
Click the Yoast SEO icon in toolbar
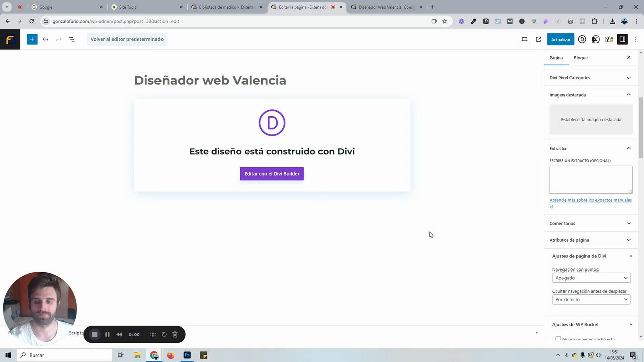609,39
